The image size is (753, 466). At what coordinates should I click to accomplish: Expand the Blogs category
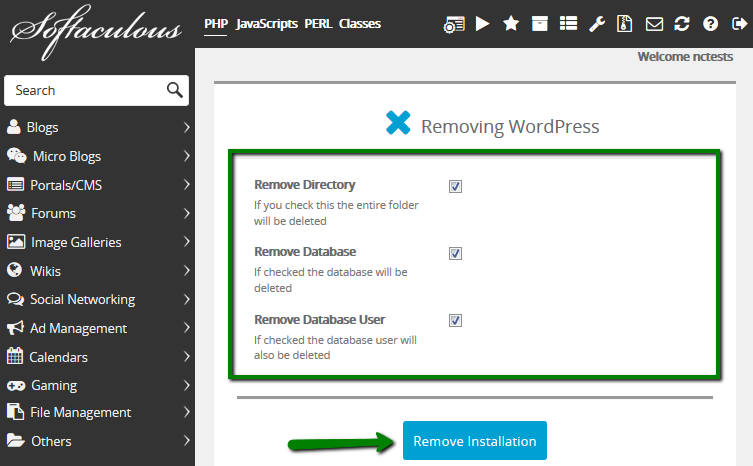[97, 127]
